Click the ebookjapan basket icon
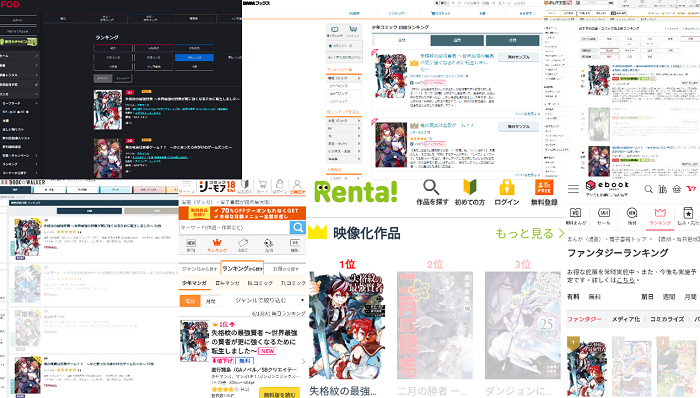Image resolution: width=700 pixels, height=398 pixels. [677, 189]
